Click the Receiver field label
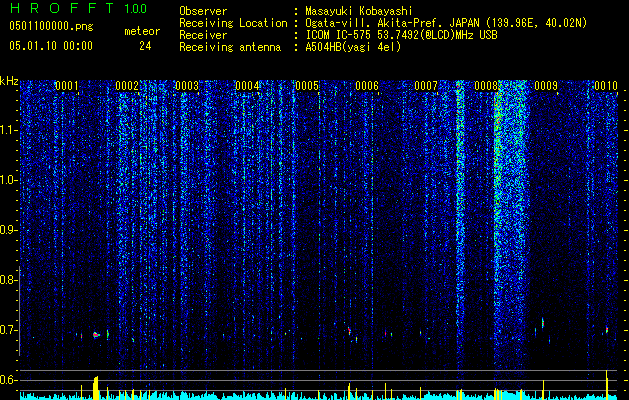 pos(203,35)
